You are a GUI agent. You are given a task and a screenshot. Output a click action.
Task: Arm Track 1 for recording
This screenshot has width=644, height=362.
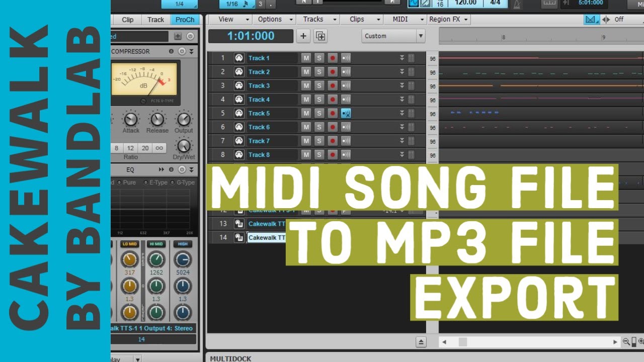[x=332, y=58]
